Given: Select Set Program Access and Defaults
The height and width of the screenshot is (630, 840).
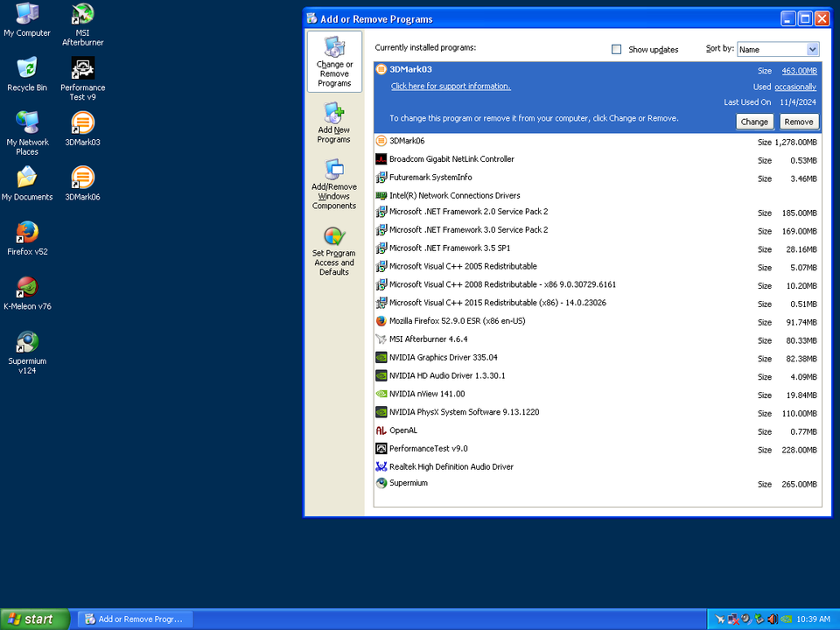Looking at the screenshot, I should tap(333, 249).
